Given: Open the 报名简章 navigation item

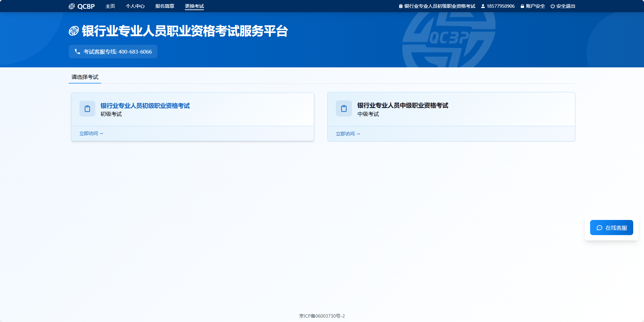Looking at the screenshot, I should (165, 6).
